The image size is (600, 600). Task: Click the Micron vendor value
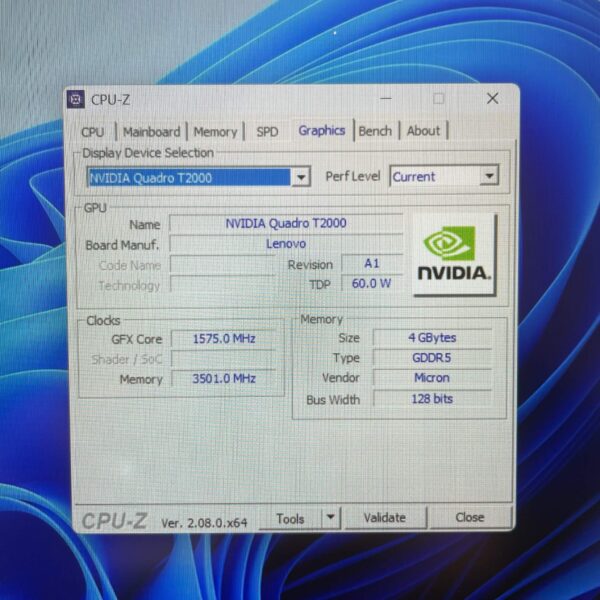tap(432, 378)
